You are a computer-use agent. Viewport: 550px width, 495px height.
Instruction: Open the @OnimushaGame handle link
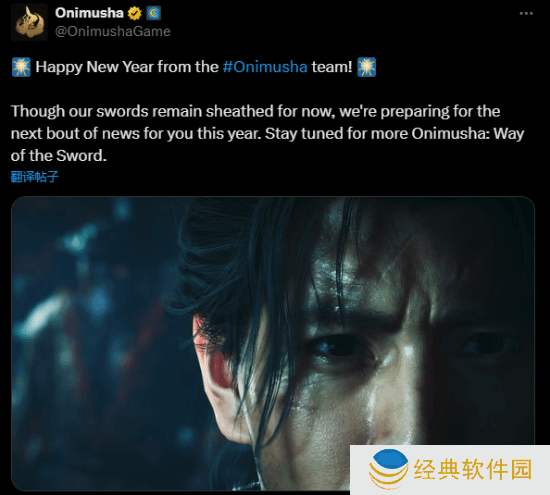[113, 32]
